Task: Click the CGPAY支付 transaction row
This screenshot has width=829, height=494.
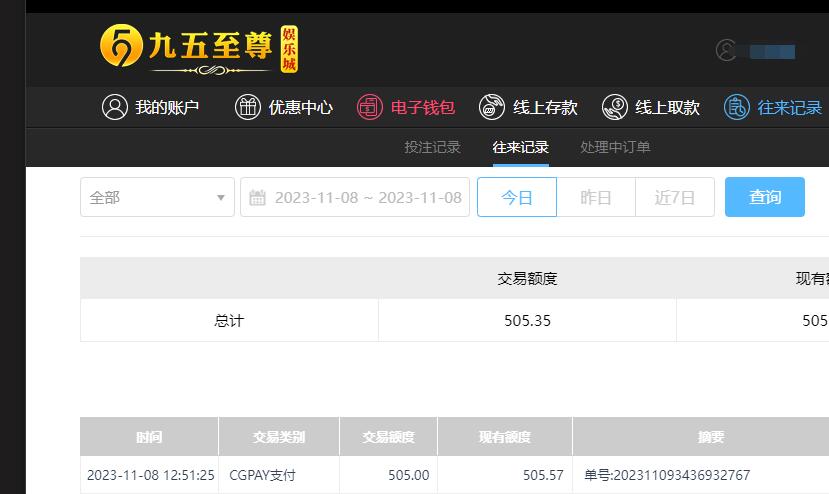Action: click(x=455, y=475)
